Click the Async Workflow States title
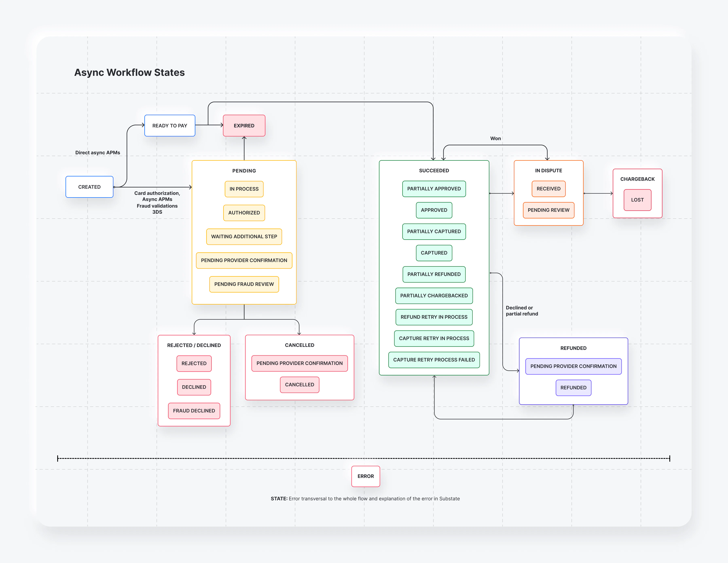Image resolution: width=728 pixels, height=563 pixels. tap(129, 72)
